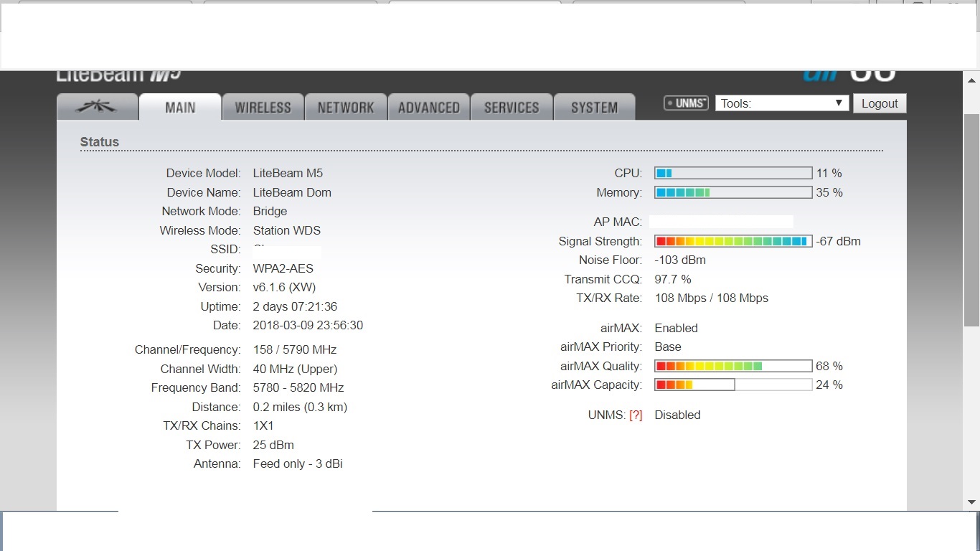Viewport: 980px width, 551px height.
Task: Open the Ubiquiti logo tab
Action: (x=98, y=107)
